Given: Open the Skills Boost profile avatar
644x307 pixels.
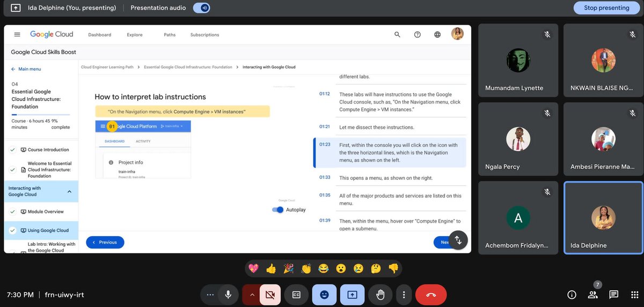Looking at the screenshot, I should click(457, 34).
